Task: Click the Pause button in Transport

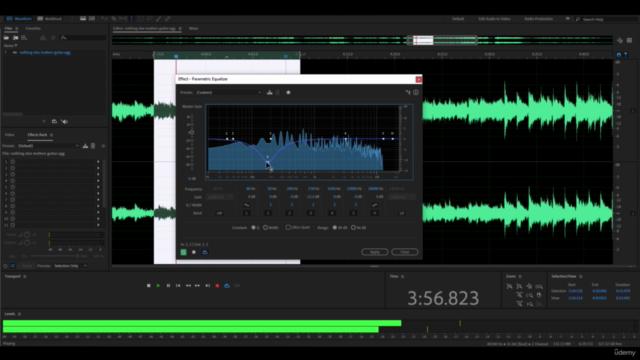Action: pos(168,286)
